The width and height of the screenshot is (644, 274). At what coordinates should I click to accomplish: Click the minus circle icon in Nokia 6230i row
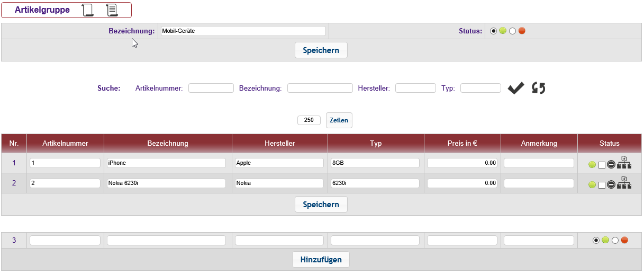(x=611, y=184)
